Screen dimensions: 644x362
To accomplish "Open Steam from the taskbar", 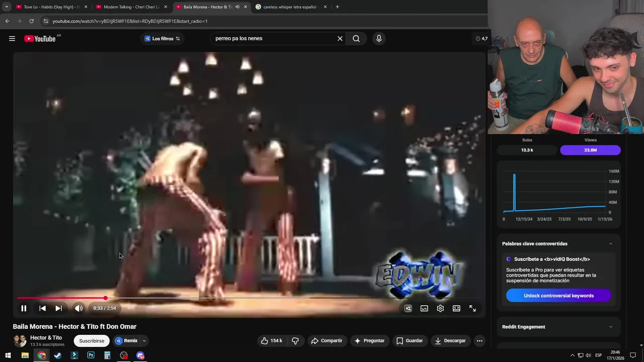I will pos(58,355).
